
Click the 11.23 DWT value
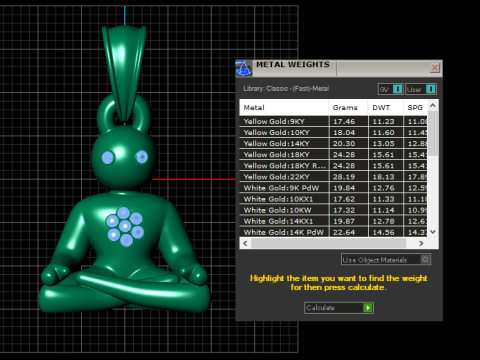pos(383,122)
